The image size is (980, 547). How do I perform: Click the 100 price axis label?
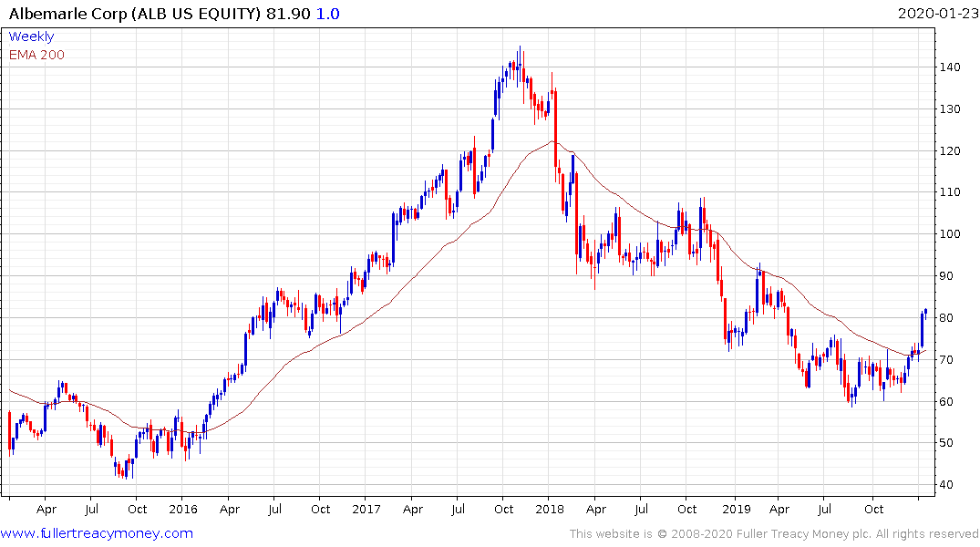tap(950, 233)
